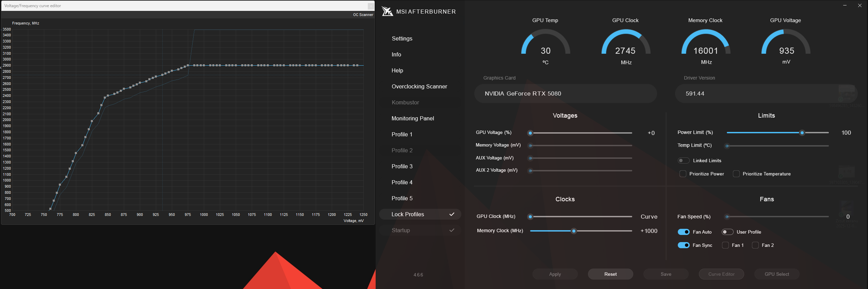
Task: Open the Monitoring Panel
Action: [x=413, y=118]
